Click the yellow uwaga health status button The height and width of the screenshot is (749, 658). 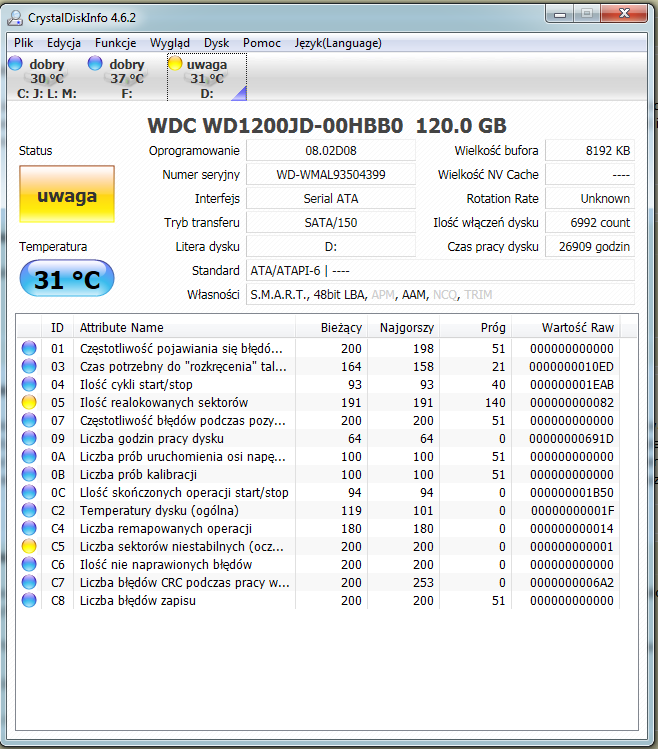coord(67,194)
